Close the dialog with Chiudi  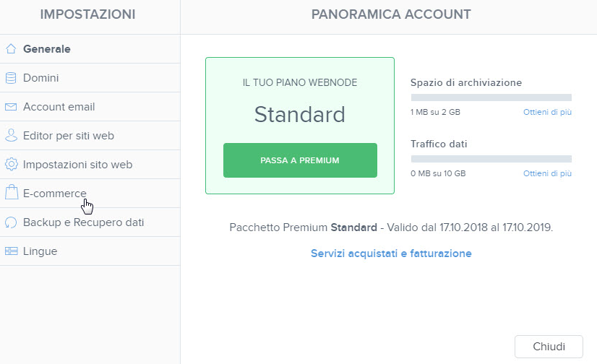[549, 347]
